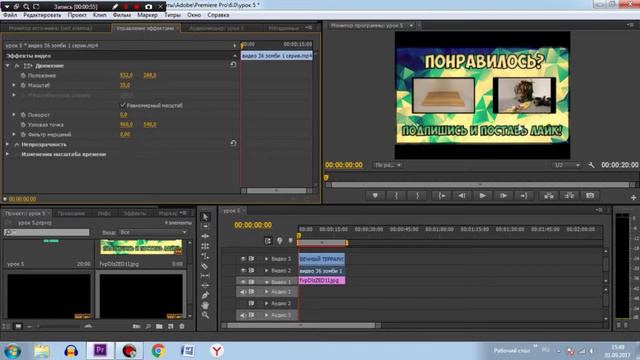Click the Lift button in Program Monitor
The image size is (640, 360).
pos(549,196)
